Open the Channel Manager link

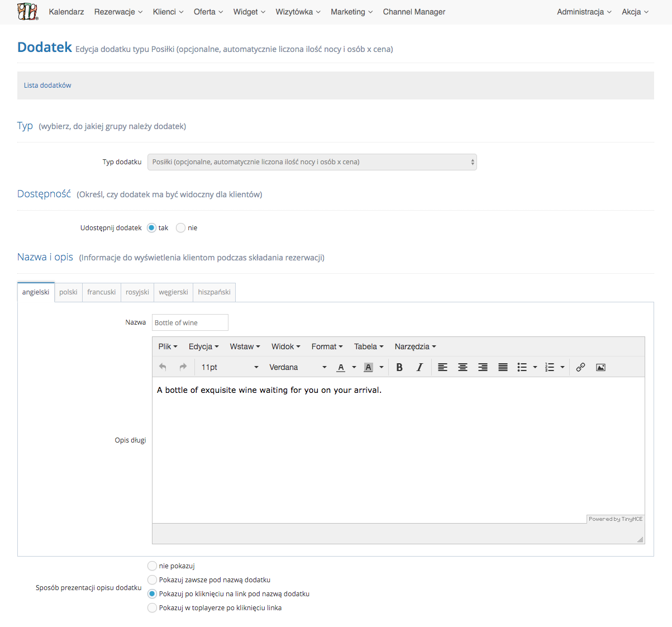[414, 12]
